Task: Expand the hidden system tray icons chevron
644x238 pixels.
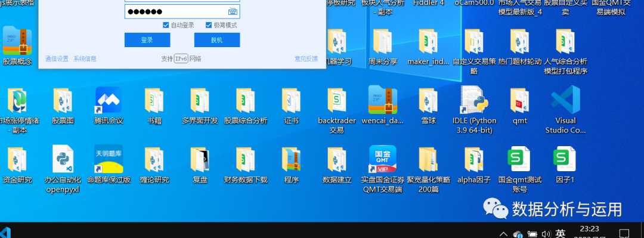Action: point(503,234)
